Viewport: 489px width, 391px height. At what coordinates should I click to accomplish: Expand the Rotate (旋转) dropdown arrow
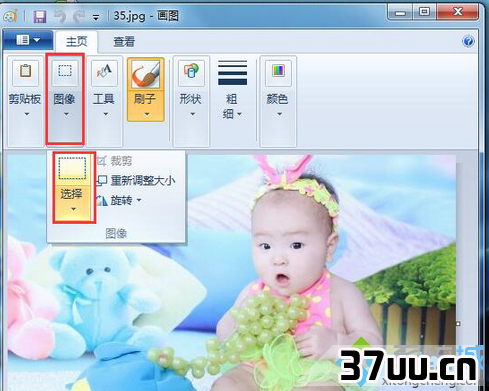pyautogui.click(x=139, y=200)
